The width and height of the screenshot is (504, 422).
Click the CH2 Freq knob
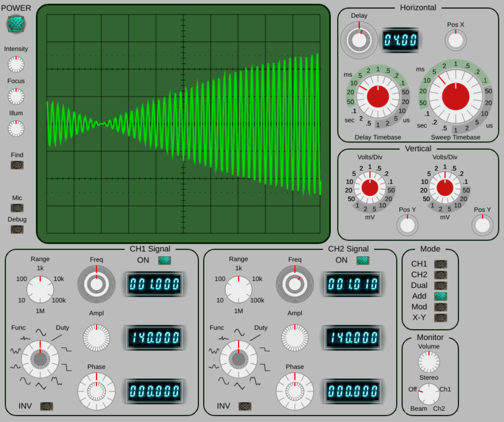click(295, 284)
